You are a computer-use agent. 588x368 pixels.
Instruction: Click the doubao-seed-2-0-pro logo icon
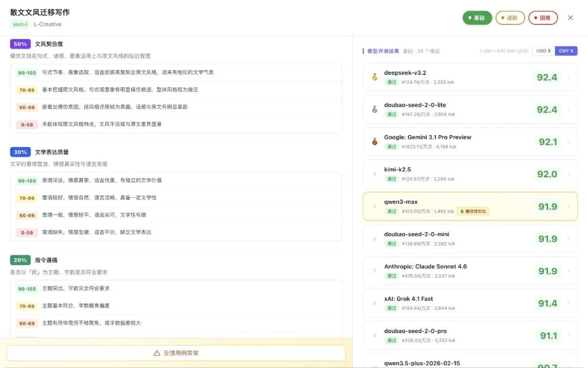(x=374, y=335)
